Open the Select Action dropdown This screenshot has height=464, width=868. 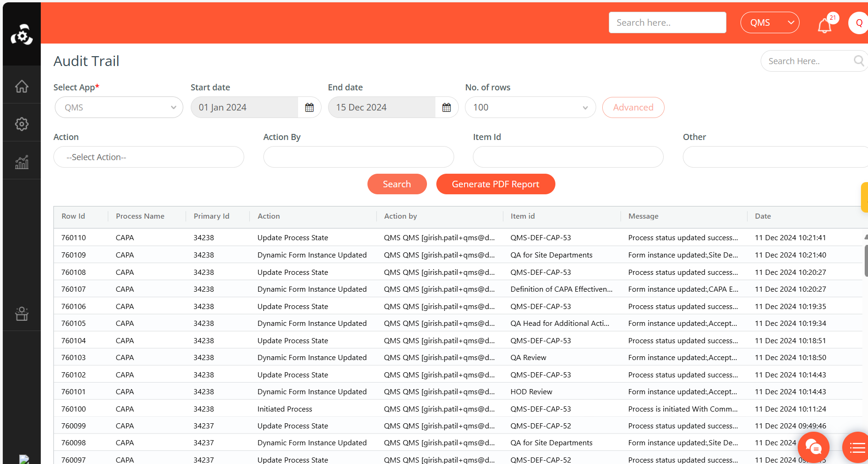pos(149,157)
